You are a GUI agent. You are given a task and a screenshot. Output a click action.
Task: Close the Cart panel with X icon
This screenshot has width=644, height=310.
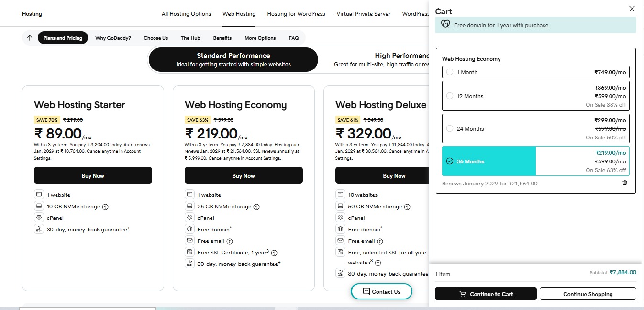632,9
